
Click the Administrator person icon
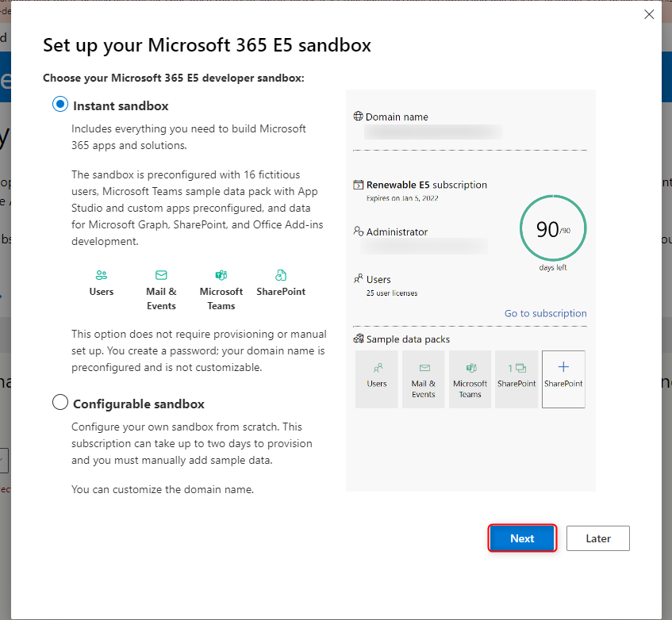(x=359, y=232)
